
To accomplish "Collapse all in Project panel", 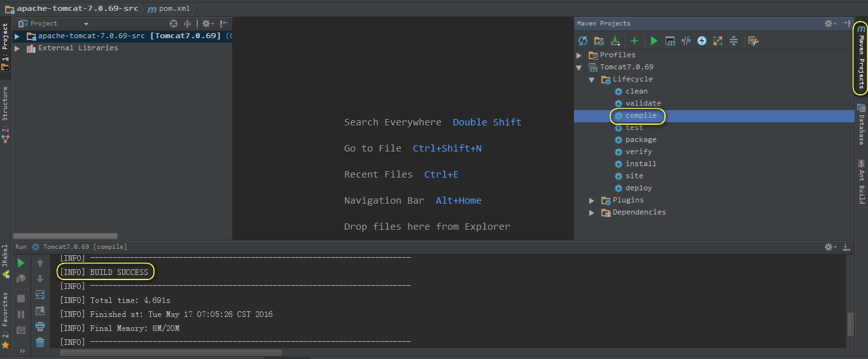I will pyautogui.click(x=187, y=24).
